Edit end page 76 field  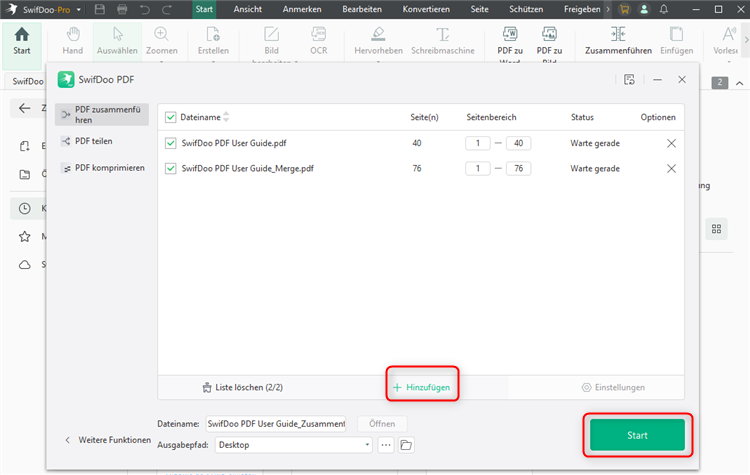coord(518,168)
